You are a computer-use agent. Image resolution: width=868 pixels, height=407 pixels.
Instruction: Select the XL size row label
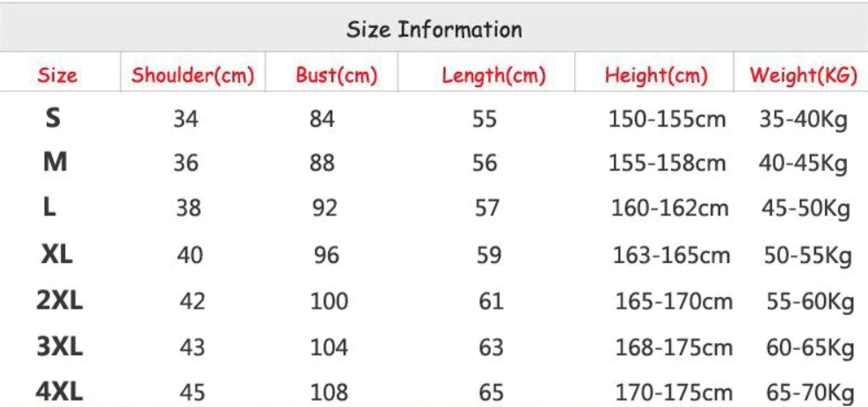point(57,255)
